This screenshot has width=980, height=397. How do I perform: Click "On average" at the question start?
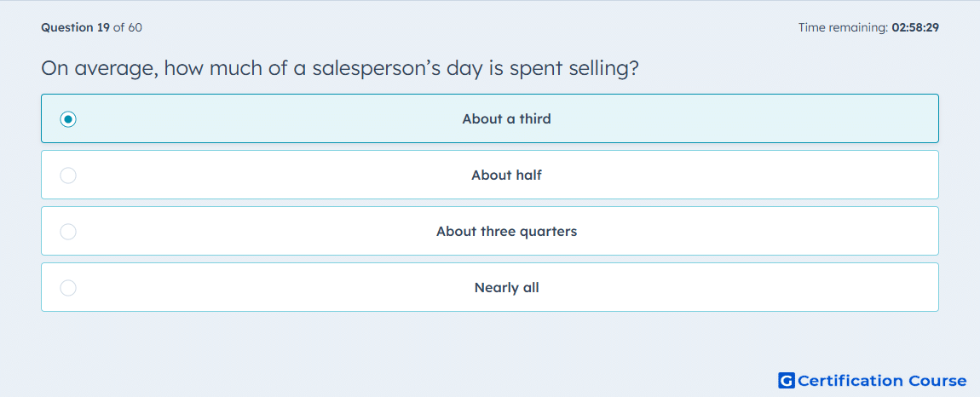99,69
